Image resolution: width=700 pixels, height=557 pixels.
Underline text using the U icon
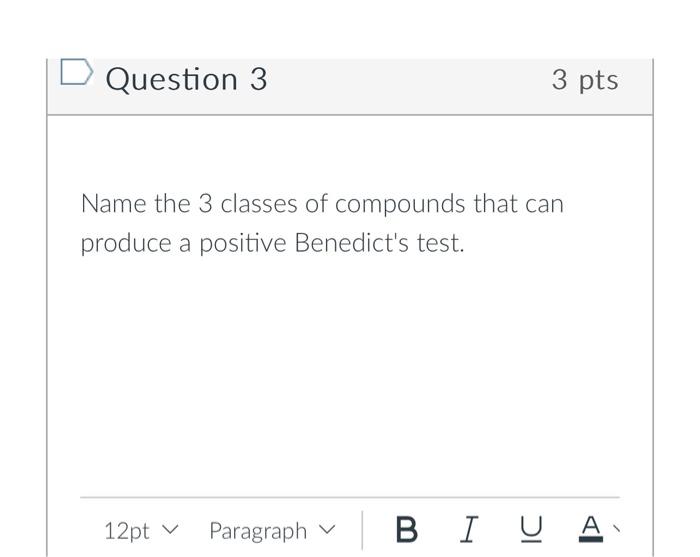(531, 530)
